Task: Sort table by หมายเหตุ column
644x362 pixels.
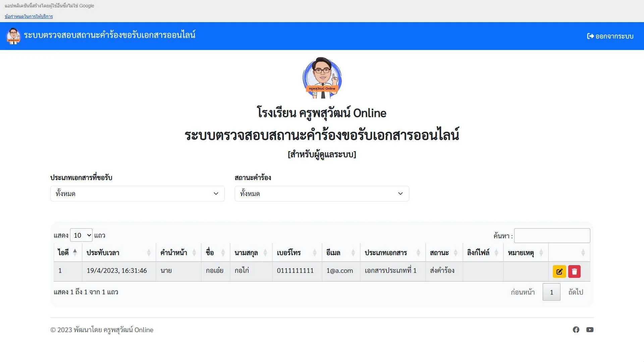Action: coord(526,252)
